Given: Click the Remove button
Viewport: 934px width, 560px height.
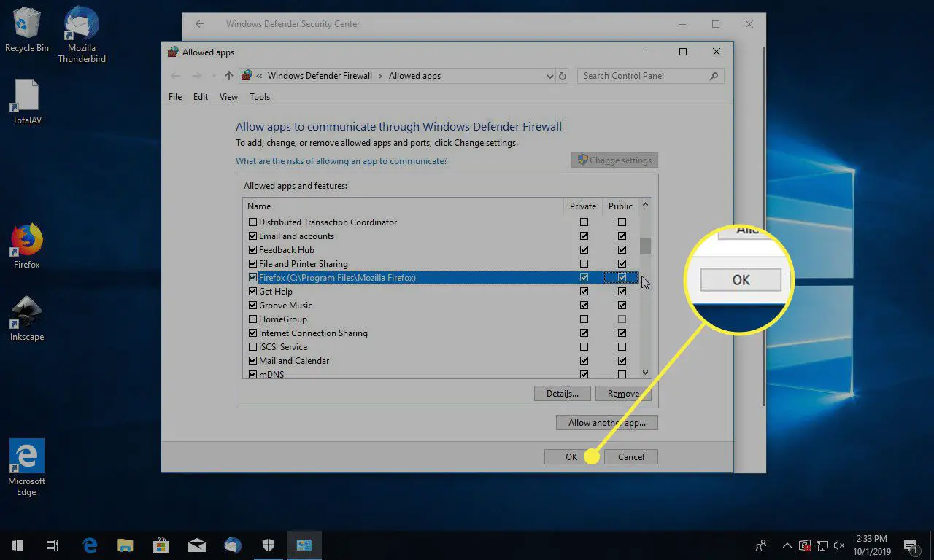Looking at the screenshot, I should click(623, 394).
